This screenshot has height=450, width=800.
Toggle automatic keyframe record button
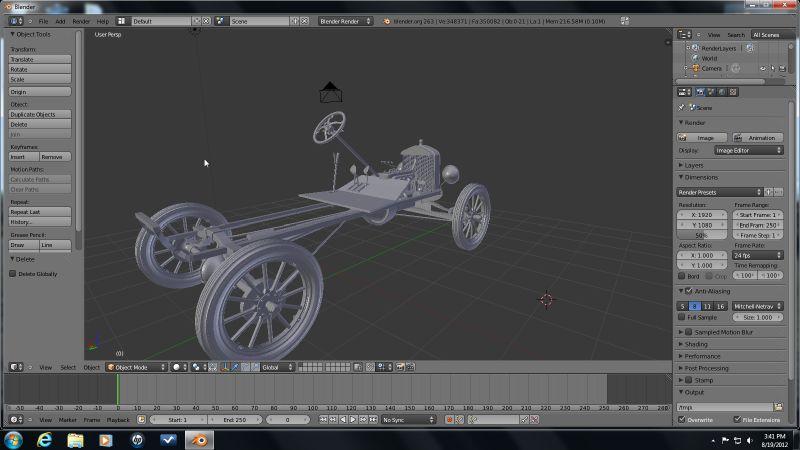[449, 419]
